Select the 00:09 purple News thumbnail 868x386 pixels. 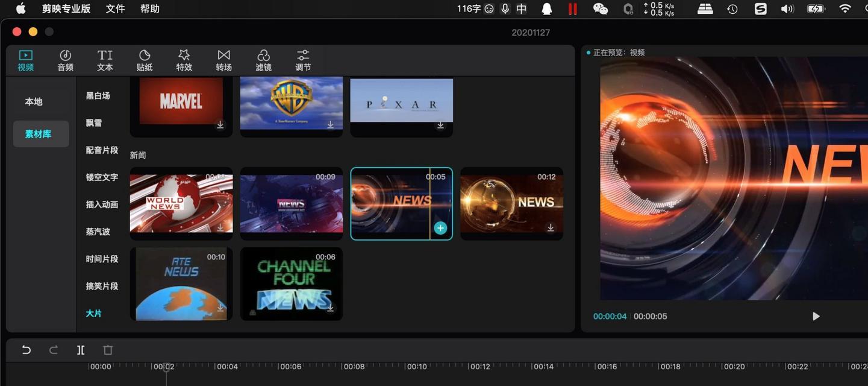click(x=292, y=203)
